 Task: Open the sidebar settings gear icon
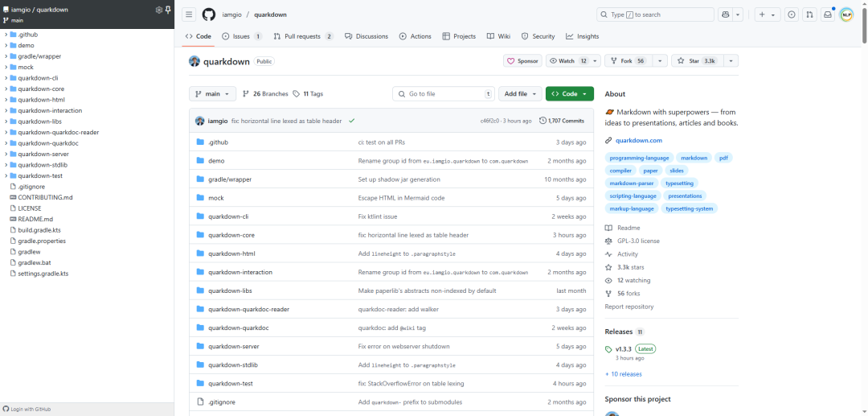159,10
